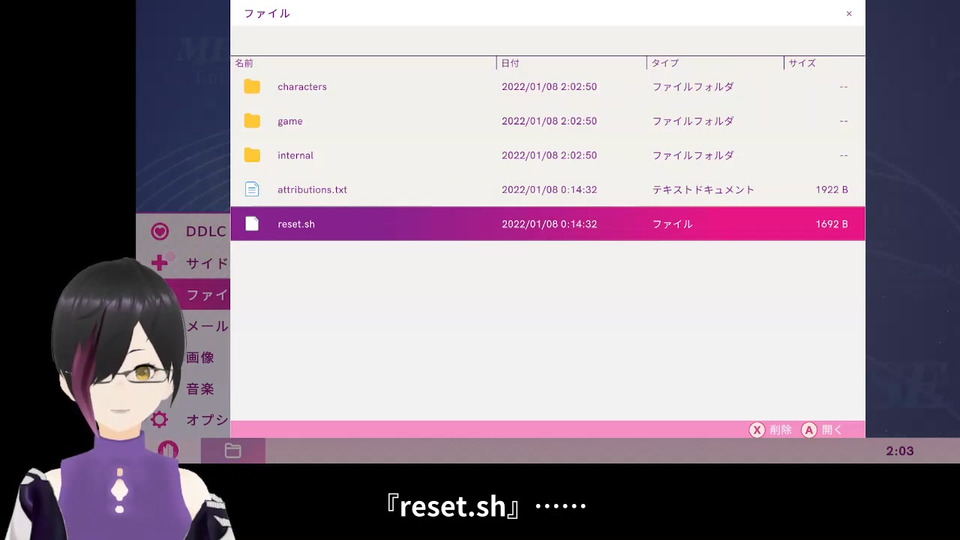
Task: Select the attributions.txt document icon
Action: click(x=252, y=189)
